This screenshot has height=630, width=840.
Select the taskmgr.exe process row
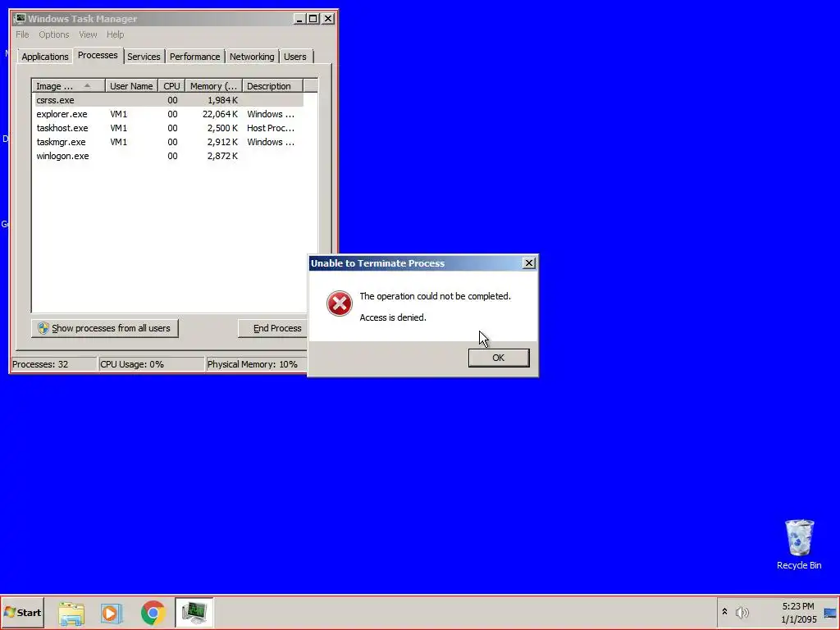(169, 142)
